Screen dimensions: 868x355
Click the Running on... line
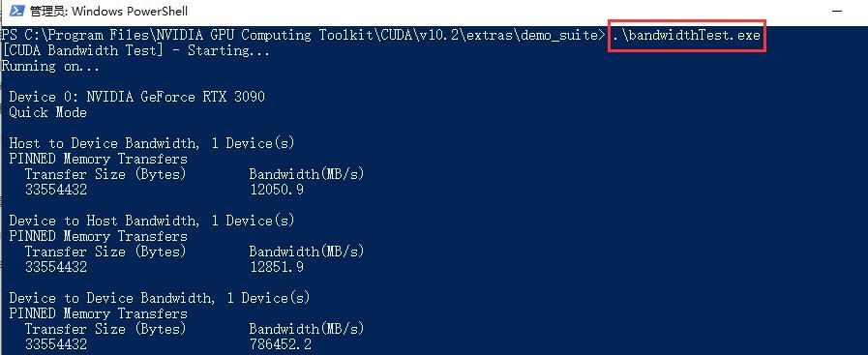[x=51, y=67]
